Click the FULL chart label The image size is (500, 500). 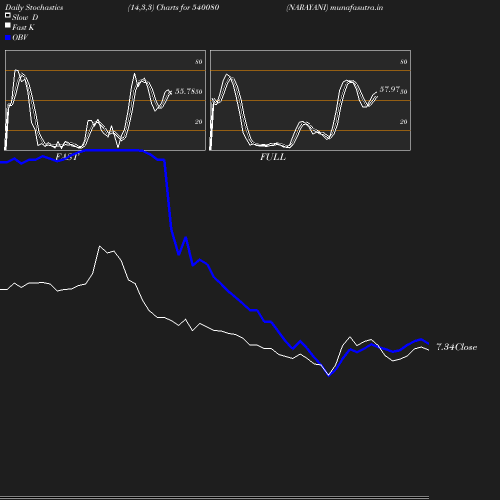pos(273,157)
